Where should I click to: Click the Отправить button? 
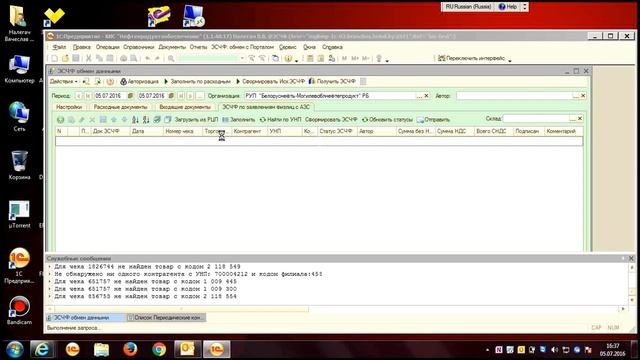coord(433,120)
